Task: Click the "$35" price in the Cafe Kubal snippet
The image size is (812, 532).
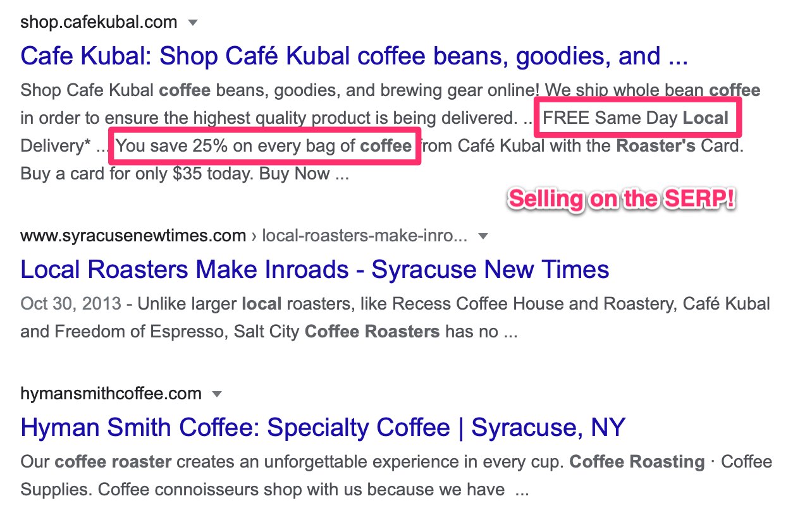Action: pyautogui.click(x=187, y=174)
